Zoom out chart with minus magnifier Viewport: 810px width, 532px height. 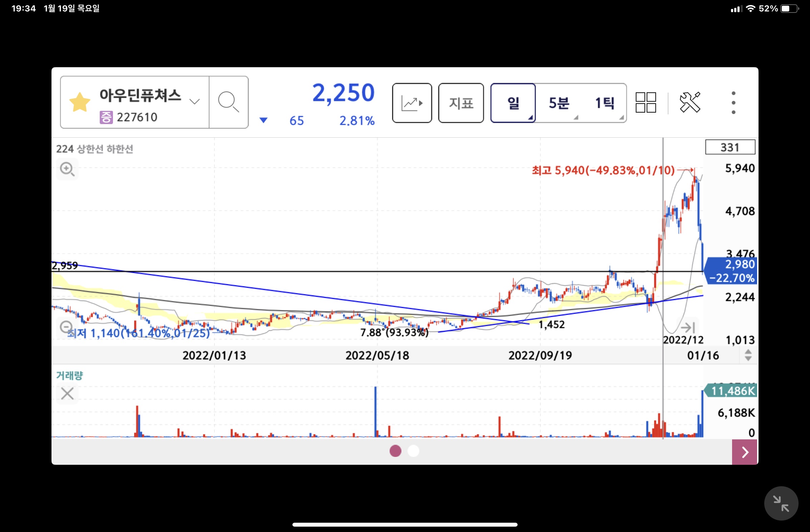point(66,327)
